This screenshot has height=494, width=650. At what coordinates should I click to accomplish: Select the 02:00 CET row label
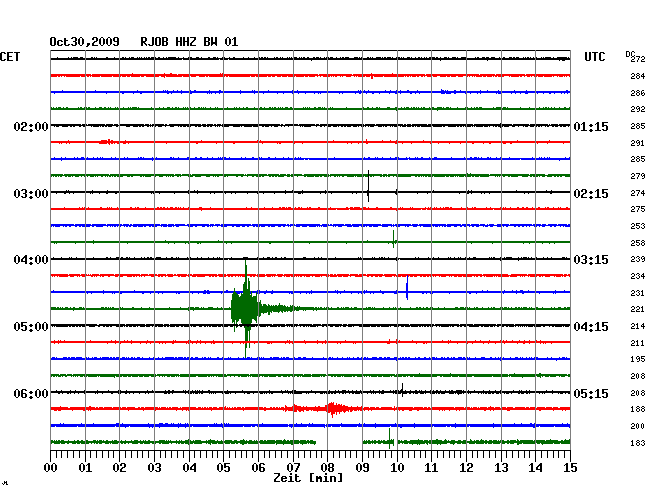[31, 126]
